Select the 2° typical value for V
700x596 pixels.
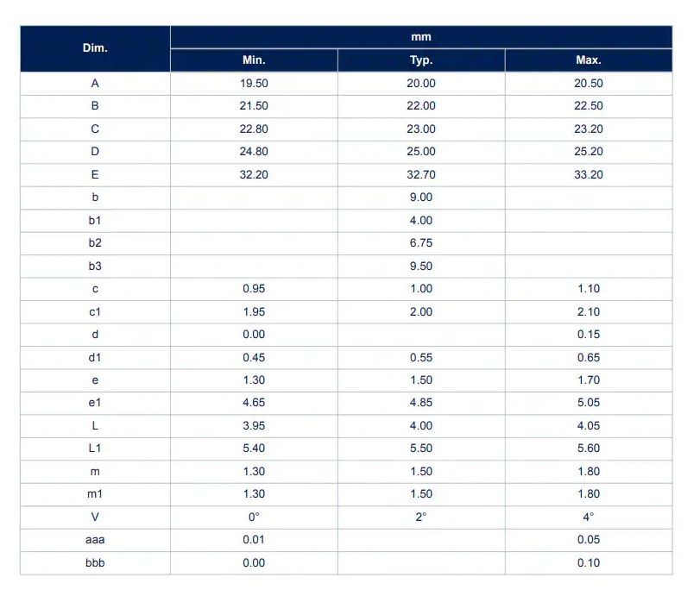[420, 517]
